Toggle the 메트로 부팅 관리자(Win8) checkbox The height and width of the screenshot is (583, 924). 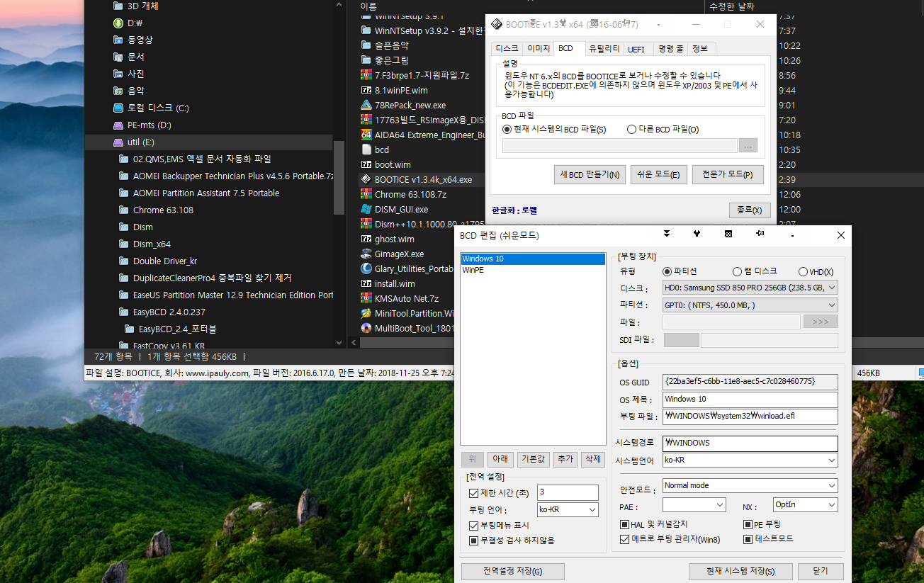point(624,539)
